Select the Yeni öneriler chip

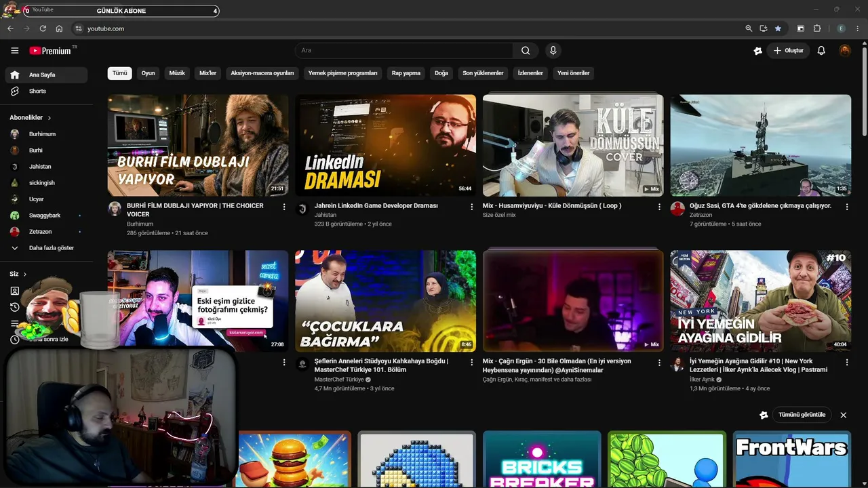tap(574, 73)
